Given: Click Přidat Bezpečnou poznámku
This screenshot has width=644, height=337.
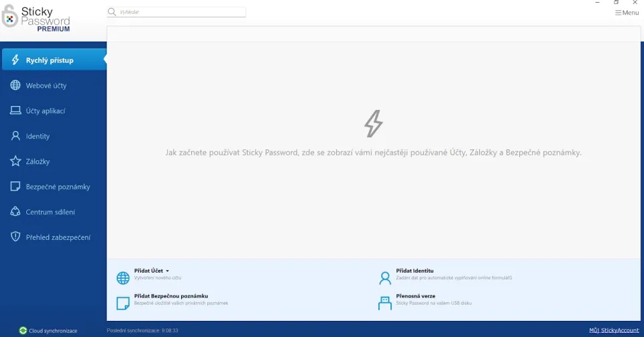Looking at the screenshot, I should pyautogui.click(x=171, y=295).
